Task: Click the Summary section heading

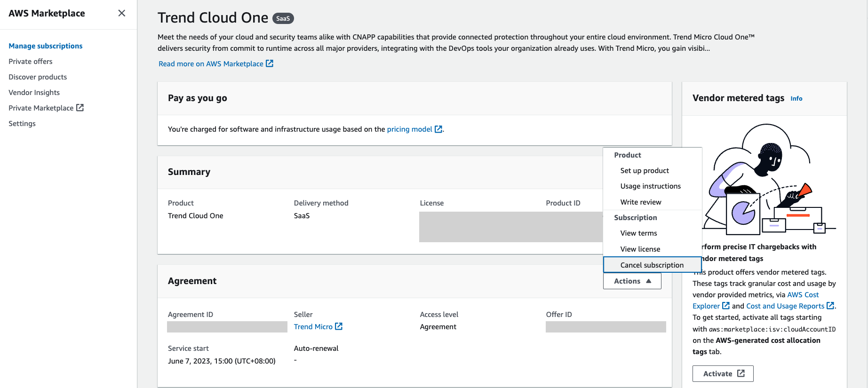Action: pyautogui.click(x=189, y=172)
